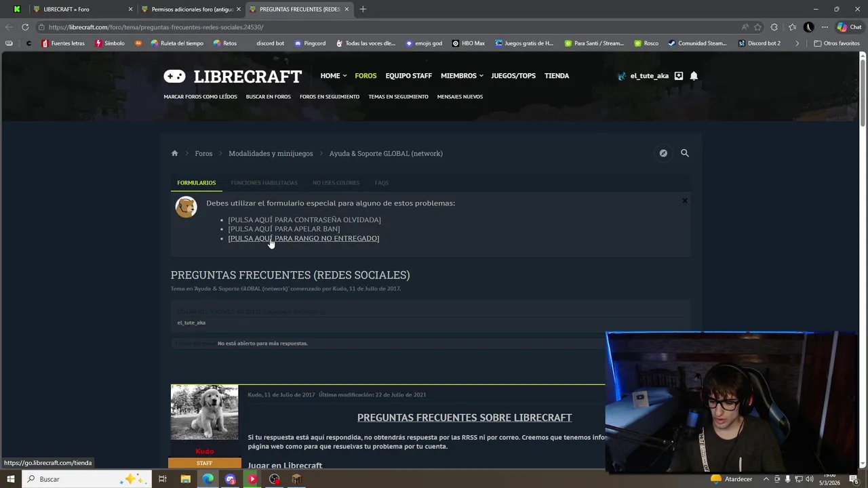Open the Símbolo bookmark
Screen dimensions: 868x488
pos(110,43)
